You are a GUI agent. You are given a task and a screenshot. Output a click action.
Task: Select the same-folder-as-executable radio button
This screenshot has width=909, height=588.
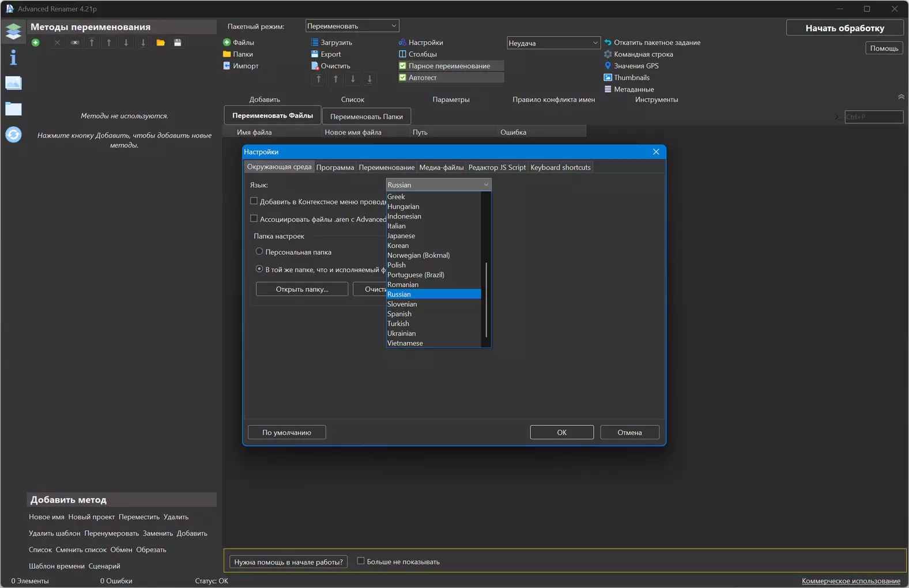coord(259,269)
